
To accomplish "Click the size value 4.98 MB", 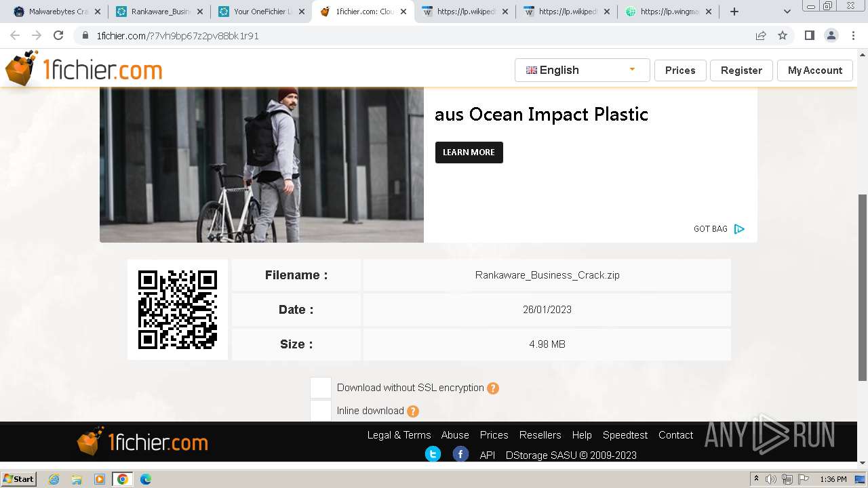I will pyautogui.click(x=547, y=344).
